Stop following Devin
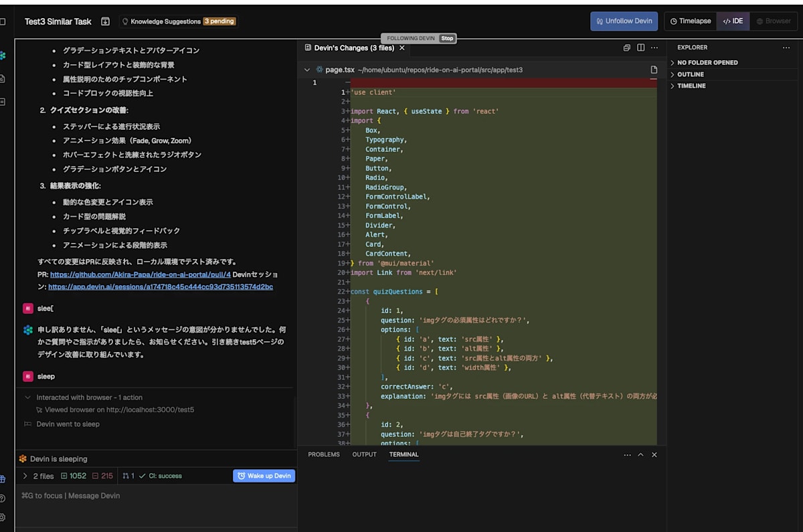803x532 pixels. [447, 38]
